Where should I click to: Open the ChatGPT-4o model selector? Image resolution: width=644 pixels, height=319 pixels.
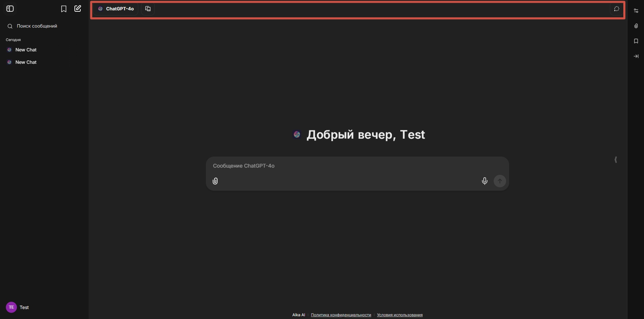click(116, 9)
